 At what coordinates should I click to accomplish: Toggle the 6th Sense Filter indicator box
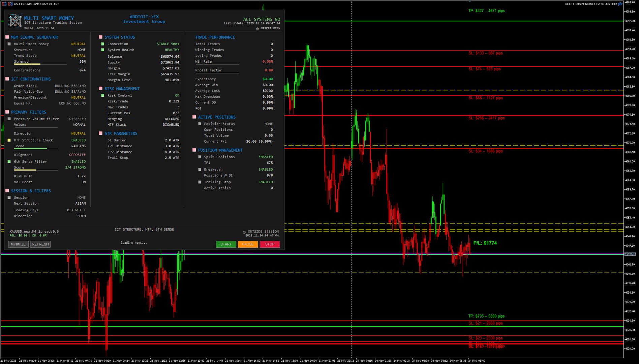pos(9,162)
